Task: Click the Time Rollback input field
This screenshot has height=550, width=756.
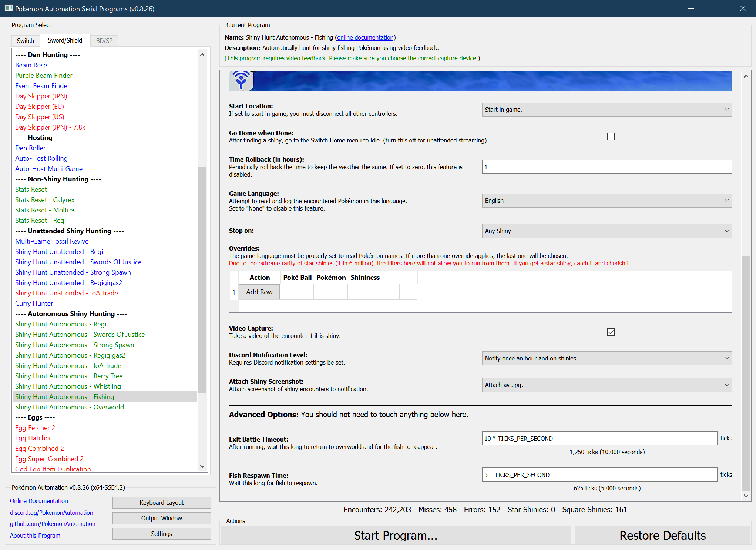Action: (x=607, y=167)
